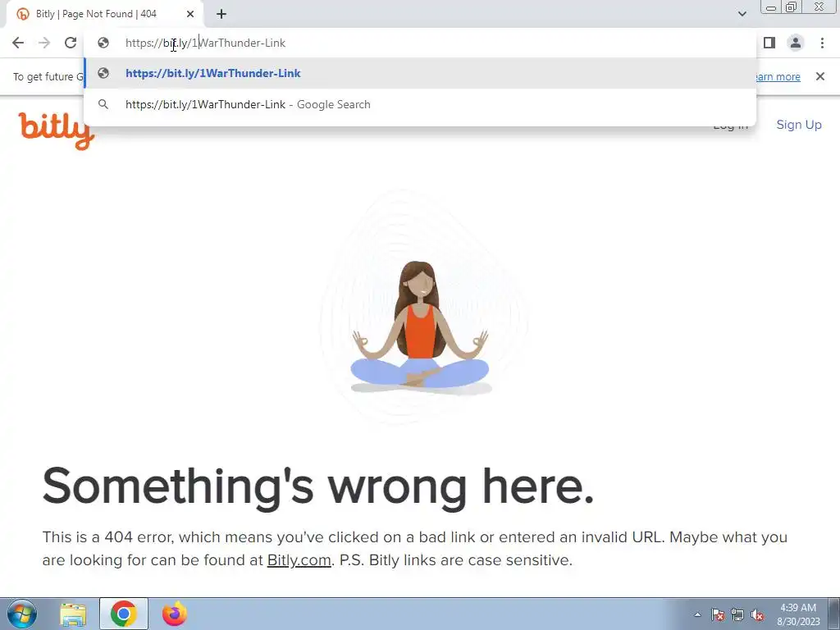Image resolution: width=840 pixels, height=630 pixels.
Task: Click the network status tray icon
Action: (x=737, y=614)
